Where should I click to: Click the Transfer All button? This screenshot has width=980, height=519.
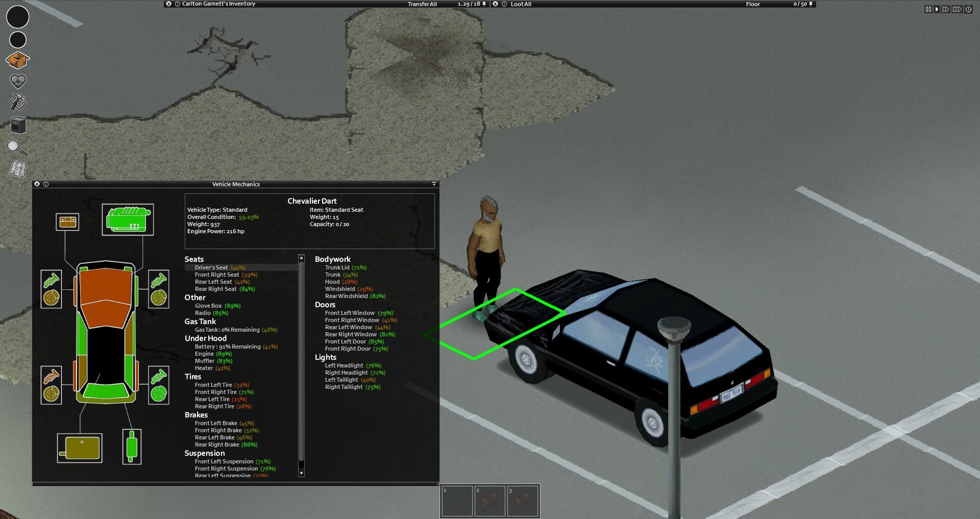[x=422, y=4]
